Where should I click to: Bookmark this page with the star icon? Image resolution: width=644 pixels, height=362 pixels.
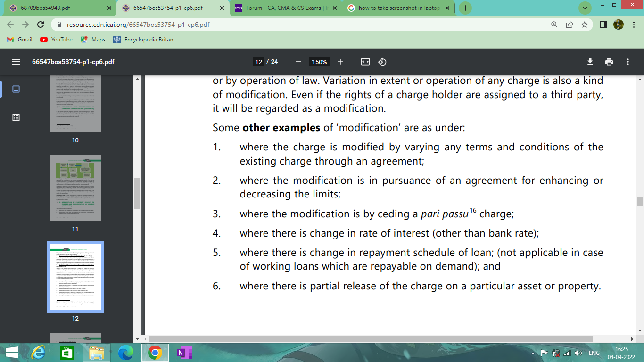point(585,25)
